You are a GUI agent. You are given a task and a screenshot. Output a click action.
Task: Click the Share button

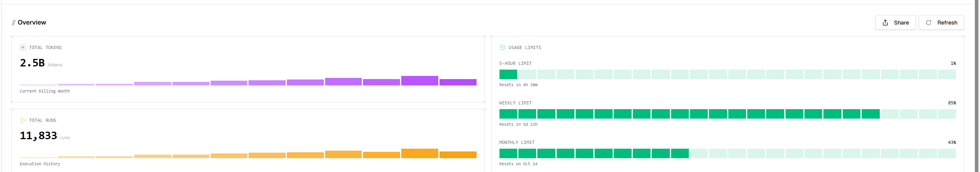895,23
